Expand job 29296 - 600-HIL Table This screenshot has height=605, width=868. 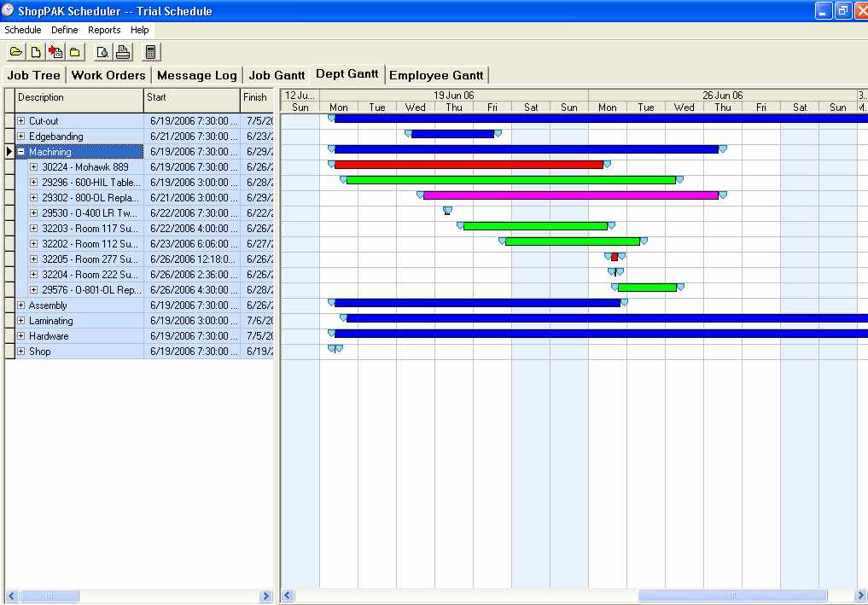[34, 182]
